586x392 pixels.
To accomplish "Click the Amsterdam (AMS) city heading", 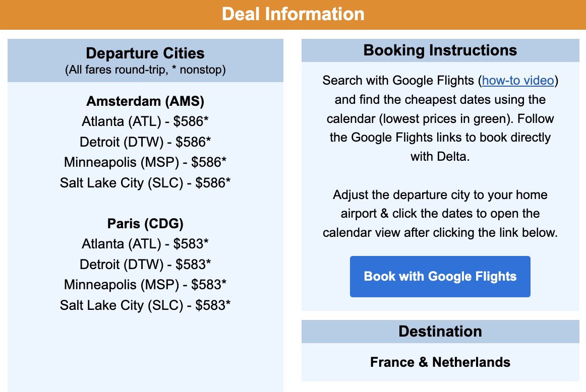I will pos(145,101).
